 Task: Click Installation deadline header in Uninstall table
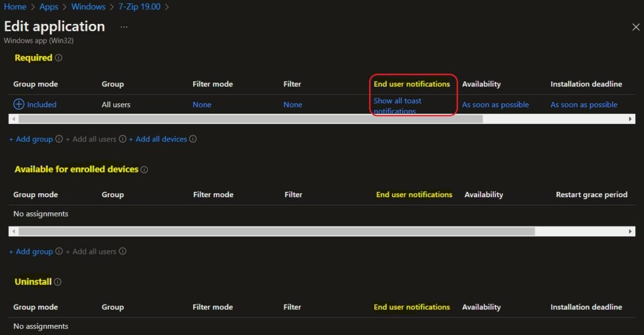[586, 307]
